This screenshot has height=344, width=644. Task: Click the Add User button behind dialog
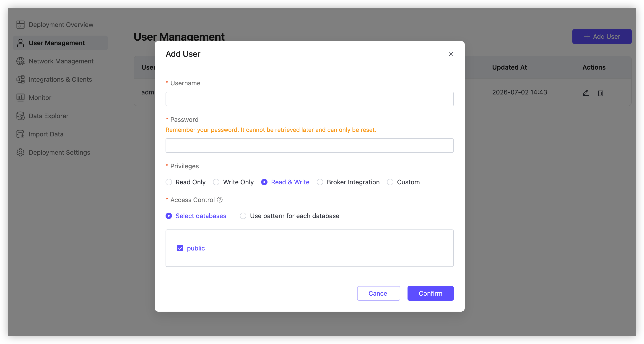[602, 36]
